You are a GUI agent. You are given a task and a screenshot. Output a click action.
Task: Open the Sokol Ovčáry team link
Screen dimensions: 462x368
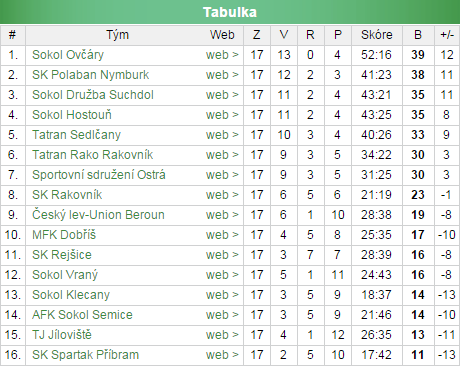68,55
